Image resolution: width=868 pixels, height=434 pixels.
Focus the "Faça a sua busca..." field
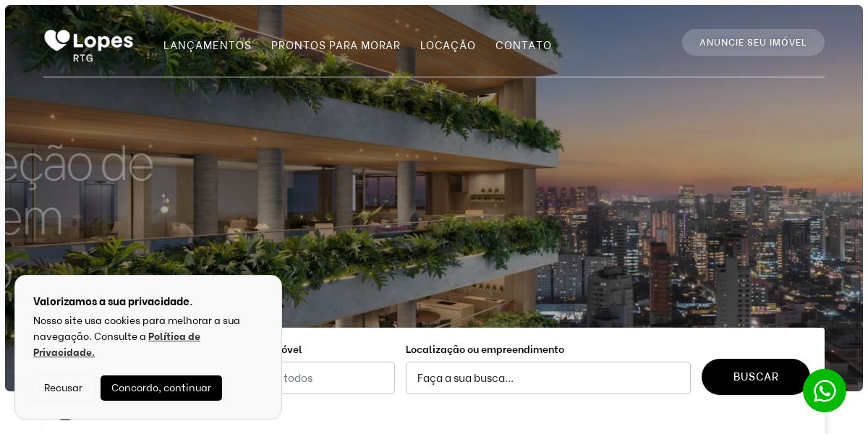548,378
